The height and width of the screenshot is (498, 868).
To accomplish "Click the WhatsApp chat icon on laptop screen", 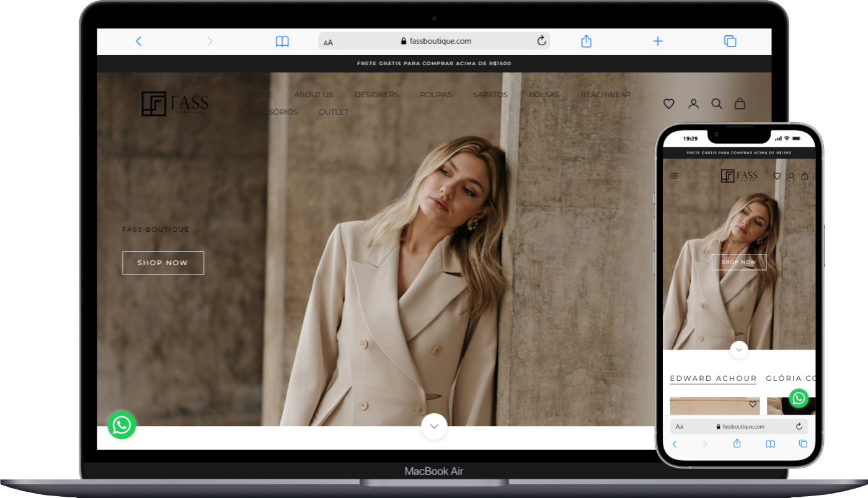I will [122, 425].
